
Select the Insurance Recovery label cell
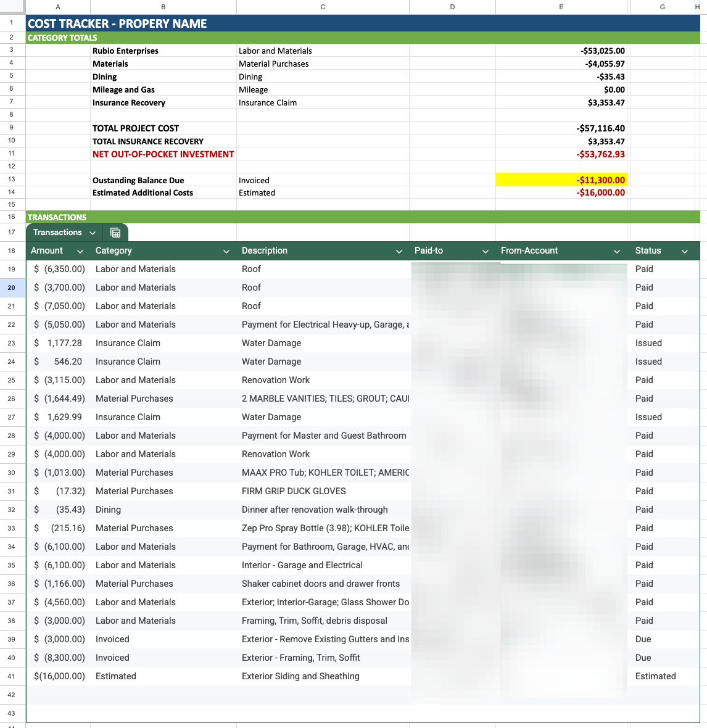pos(163,102)
